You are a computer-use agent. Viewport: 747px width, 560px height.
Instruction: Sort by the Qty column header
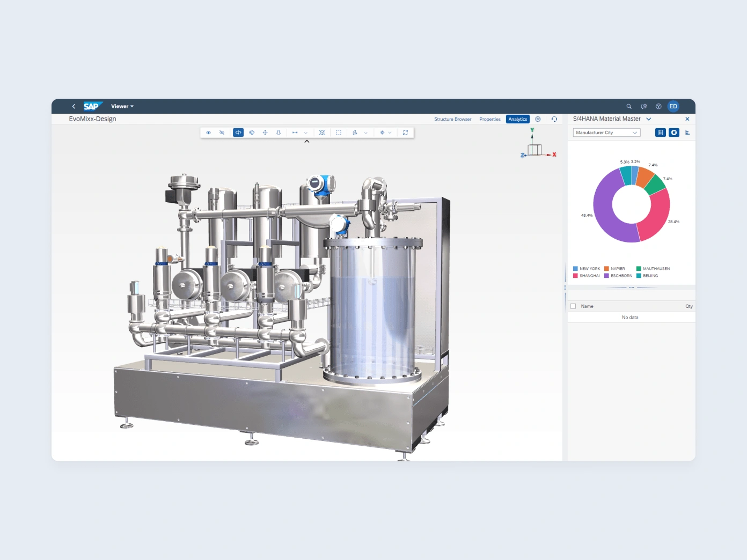coord(689,306)
